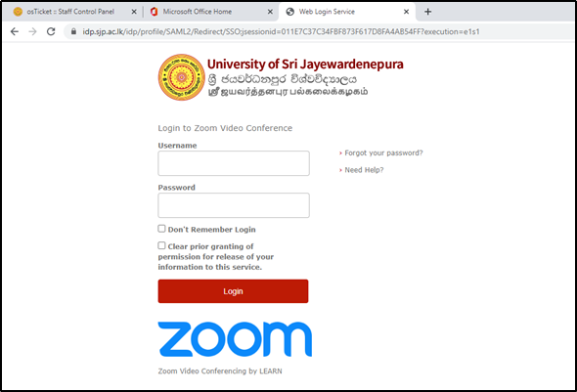Click the University of Sri Jayewardenepura crest logo
This screenshot has height=392, width=577.
coord(182,77)
